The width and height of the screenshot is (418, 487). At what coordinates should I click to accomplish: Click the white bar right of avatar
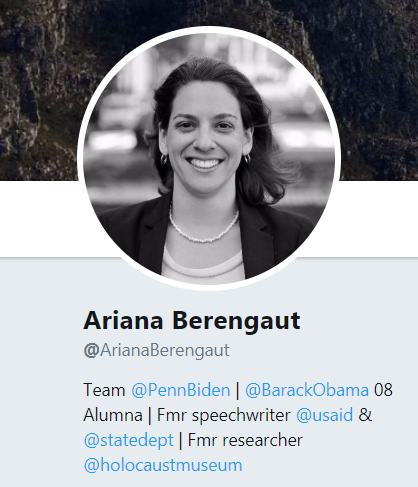click(377, 219)
